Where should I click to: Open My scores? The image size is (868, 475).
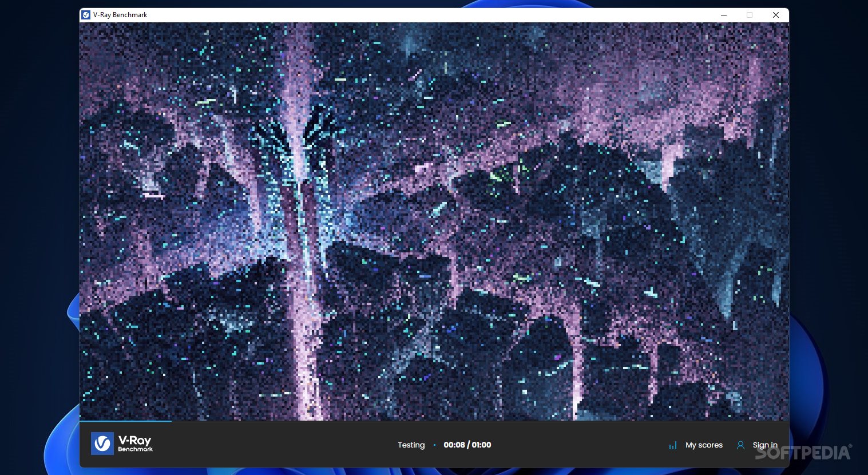pos(704,445)
